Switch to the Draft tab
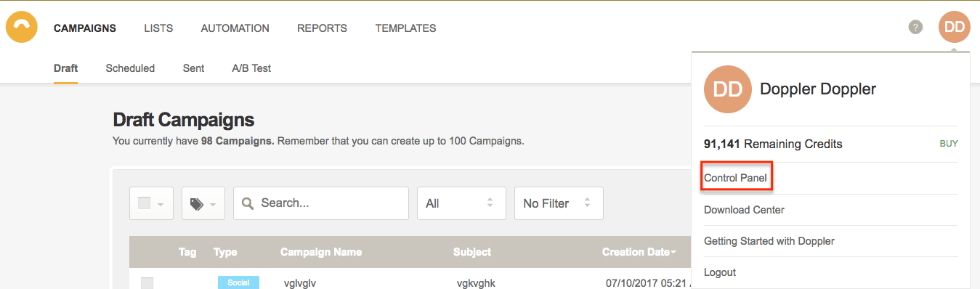This screenshot has height=289, width=980. point(65,68)
